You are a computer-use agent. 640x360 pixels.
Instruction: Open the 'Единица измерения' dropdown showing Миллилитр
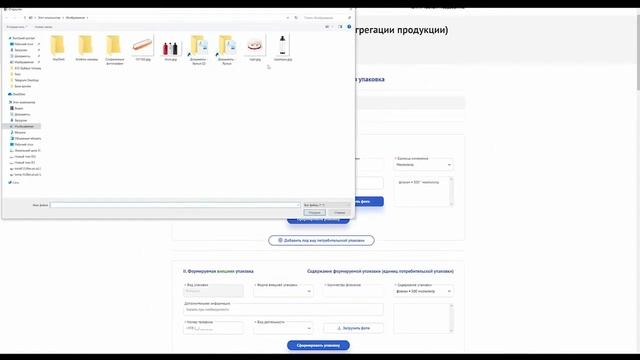pos(423,164)
